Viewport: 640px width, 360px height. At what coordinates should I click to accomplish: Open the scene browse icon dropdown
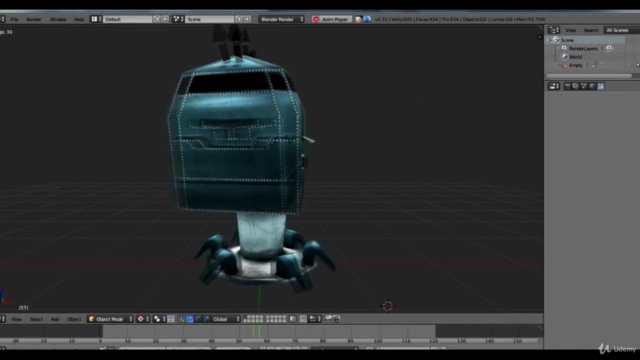pos(178,19)
